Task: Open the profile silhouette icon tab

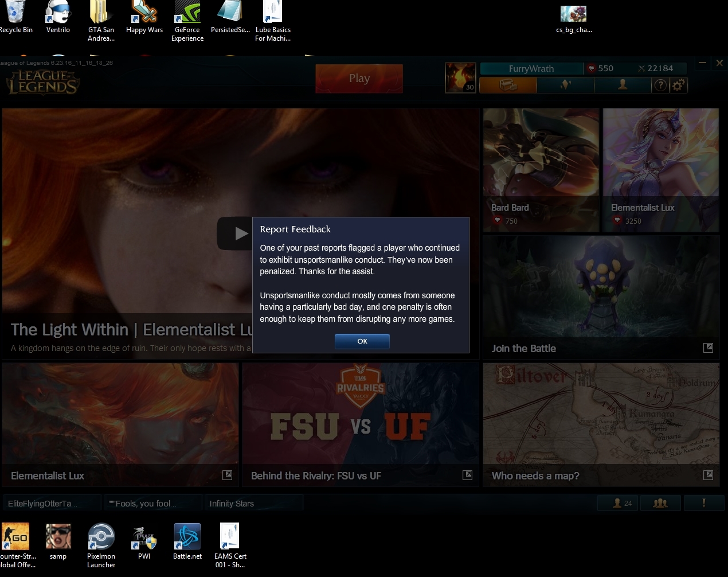Action: click(623, 85)
